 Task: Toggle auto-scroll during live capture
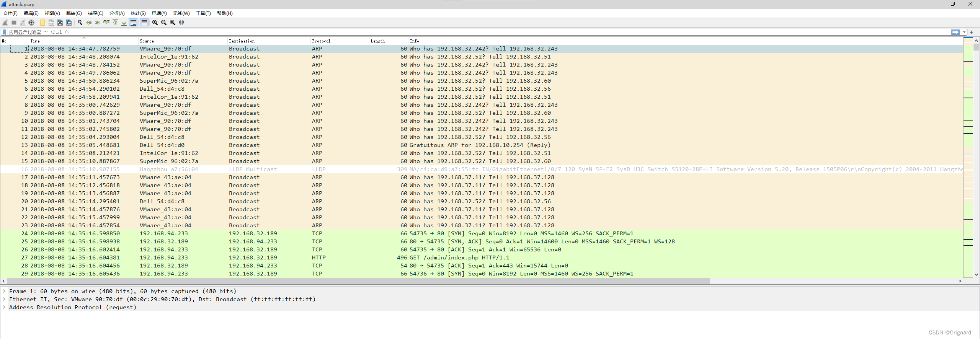coord(133,23)
